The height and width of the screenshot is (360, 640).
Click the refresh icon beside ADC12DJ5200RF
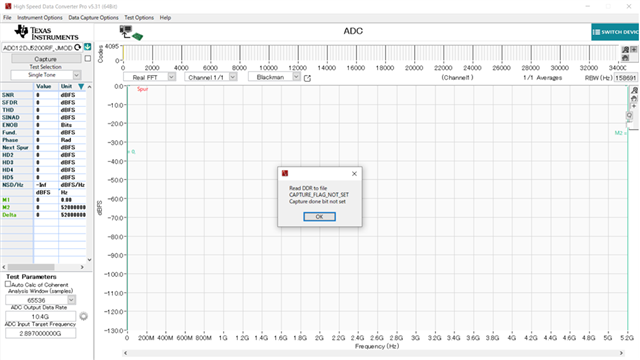tap(78, 47)
